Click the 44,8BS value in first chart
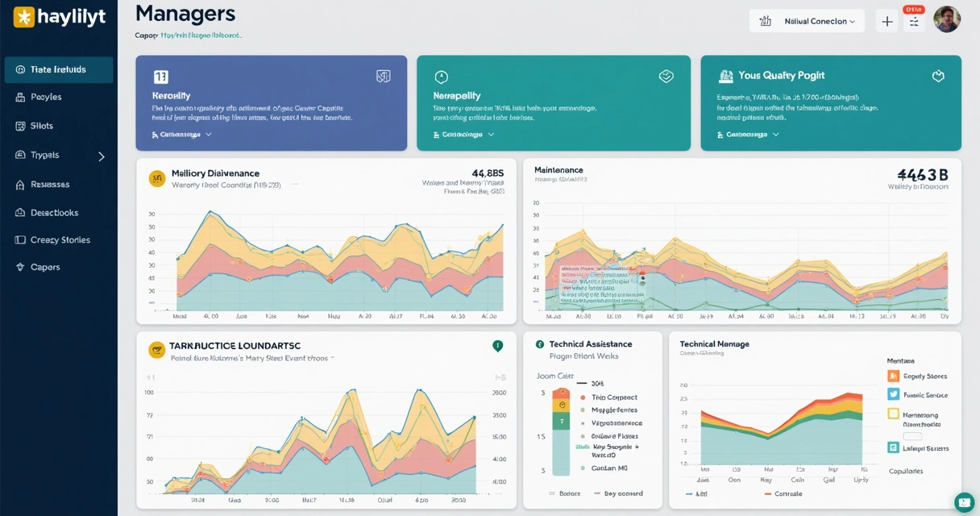The image size is (980, 516). pos(488,173)
